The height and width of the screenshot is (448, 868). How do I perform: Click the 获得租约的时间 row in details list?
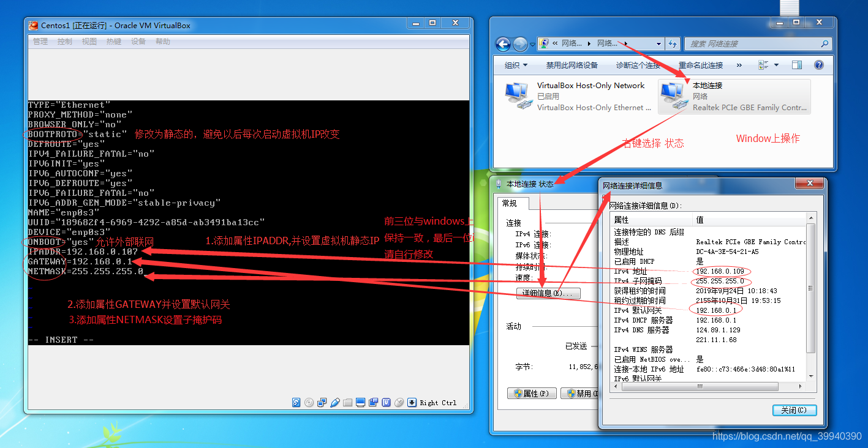point(709,291)
